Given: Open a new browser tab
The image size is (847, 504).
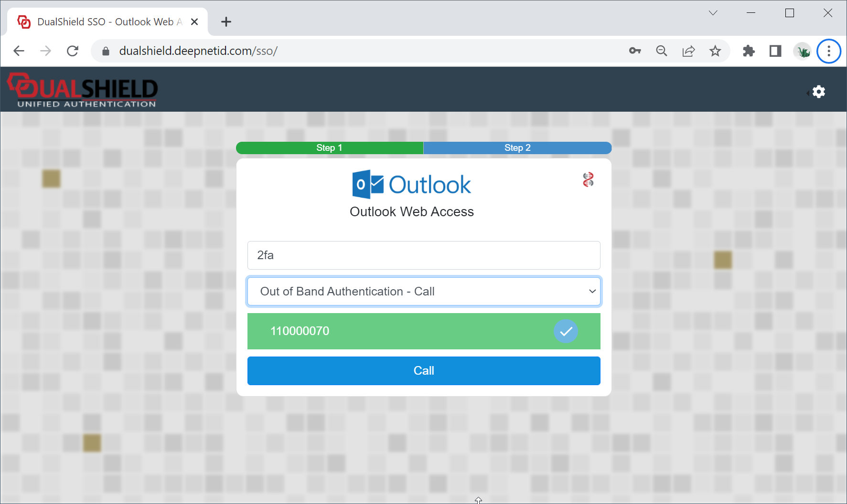Looking at the screenshot, I should click(x=226, y=22).
